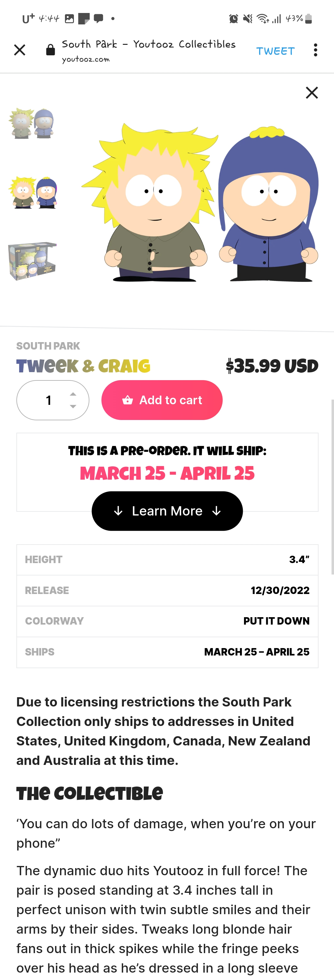Open the three-dot overflow menu

[315, 50]
